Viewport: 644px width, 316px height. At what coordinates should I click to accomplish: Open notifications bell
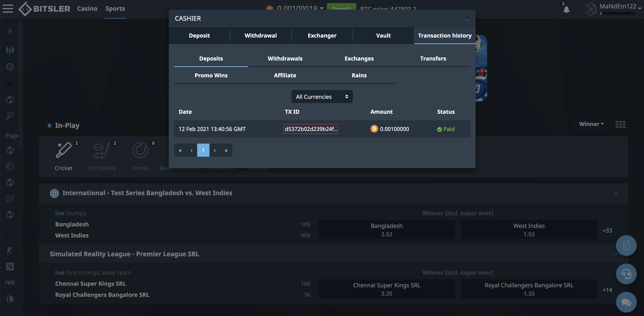(566, 10)
